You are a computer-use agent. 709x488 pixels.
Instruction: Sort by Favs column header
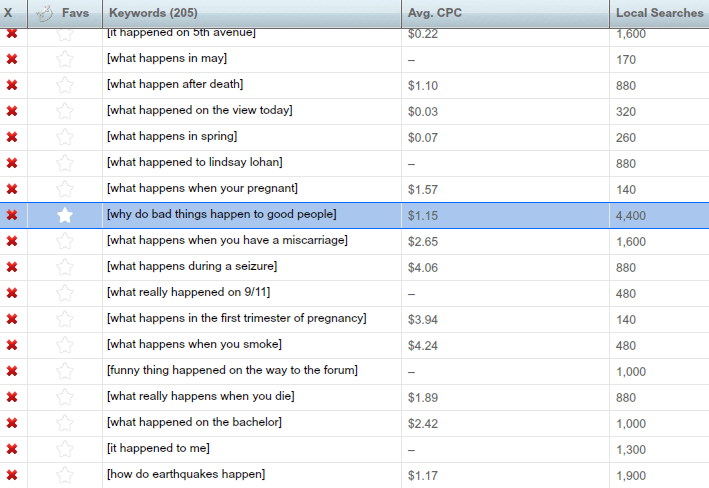(65, 13)
